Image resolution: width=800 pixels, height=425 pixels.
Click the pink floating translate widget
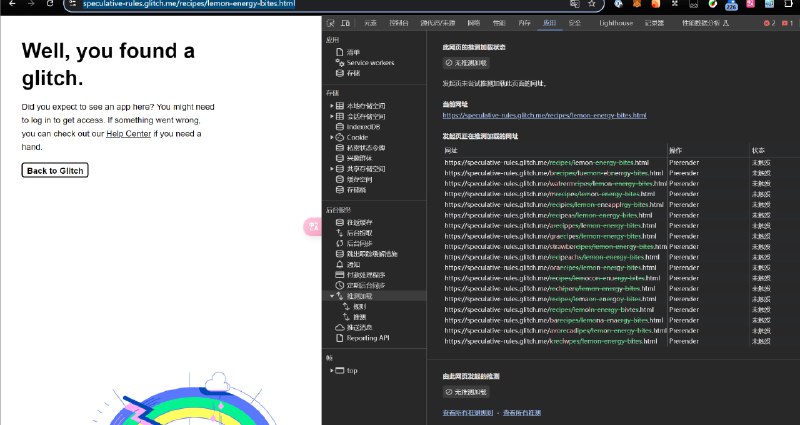tap(312, 227)
